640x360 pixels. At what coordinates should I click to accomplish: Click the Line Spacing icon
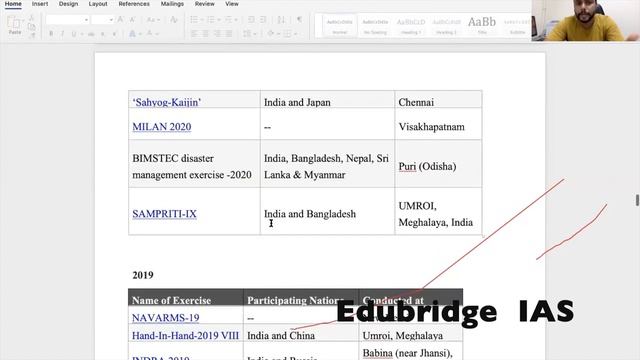(247, 34)
